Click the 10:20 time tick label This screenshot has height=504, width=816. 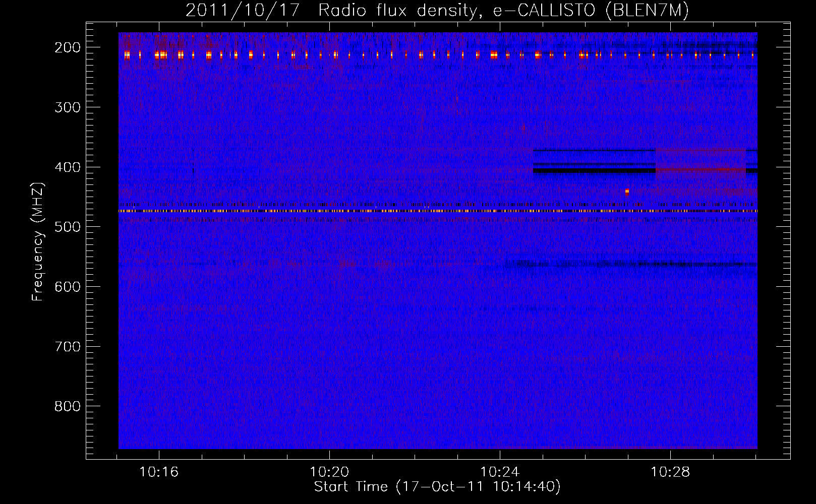[329, 472]
